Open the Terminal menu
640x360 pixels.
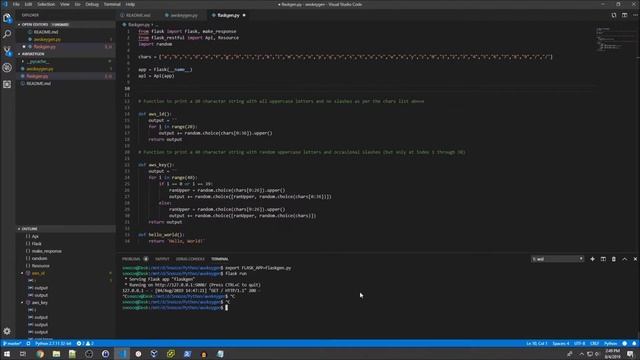tap(112, 4)
